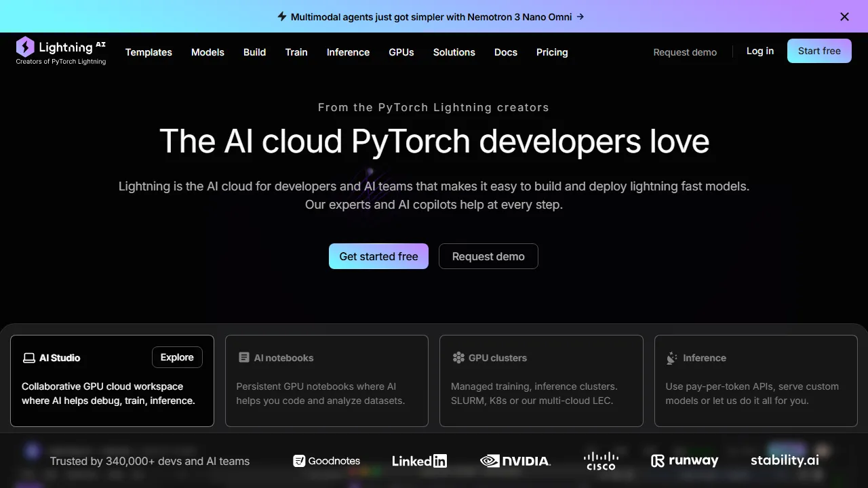Open the Train menu

click(296, 52)
